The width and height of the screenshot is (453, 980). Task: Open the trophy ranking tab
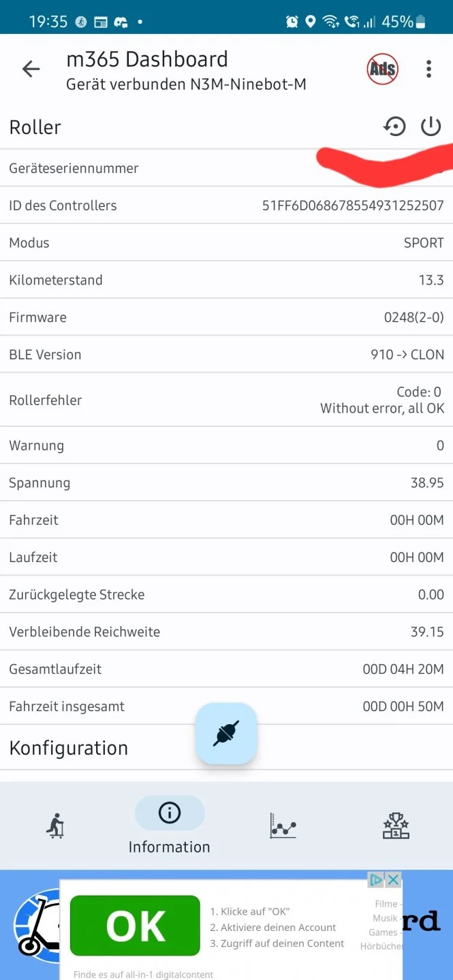pyautogui.click(x=396, y=826)
